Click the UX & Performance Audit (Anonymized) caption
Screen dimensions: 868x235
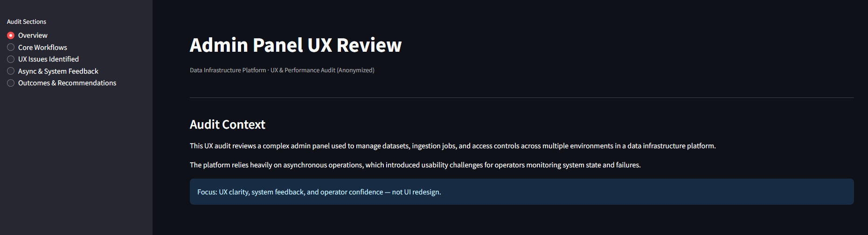coord(322,70)
